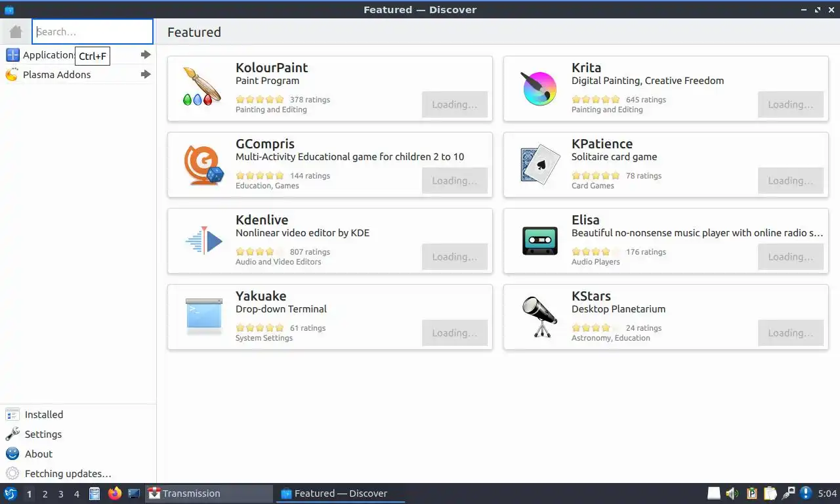Click the Yakuake Loading button
The height and width of the screenshot is (504, 840).
pyautogui.click(x=455, y=333)
